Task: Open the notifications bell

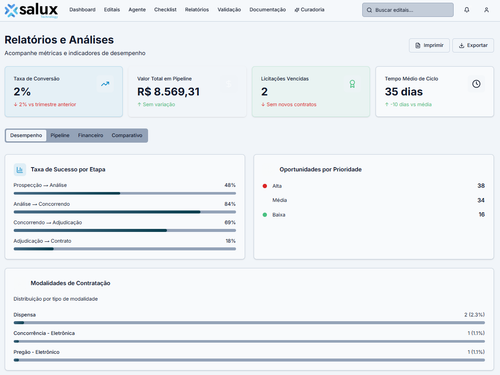Action: tap(467, 10)
